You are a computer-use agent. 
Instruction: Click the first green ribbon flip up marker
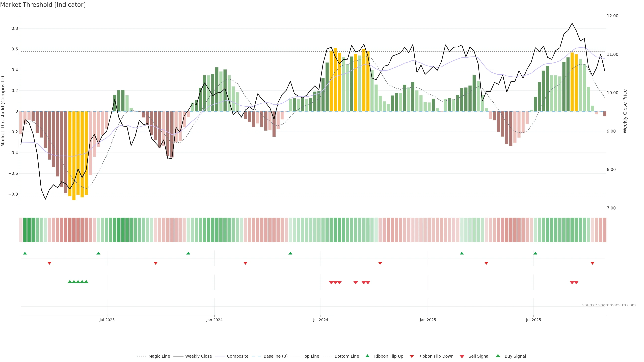pos(25,253)
